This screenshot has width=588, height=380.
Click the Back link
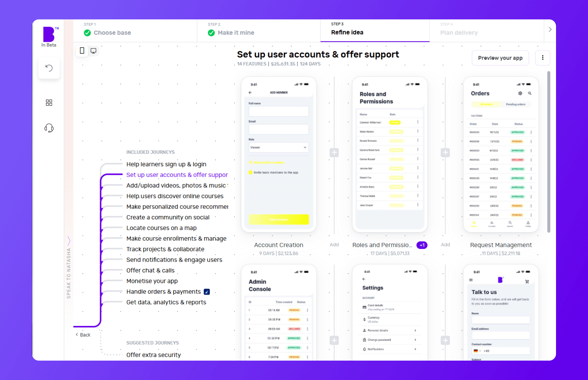click(x=83, y=335)
